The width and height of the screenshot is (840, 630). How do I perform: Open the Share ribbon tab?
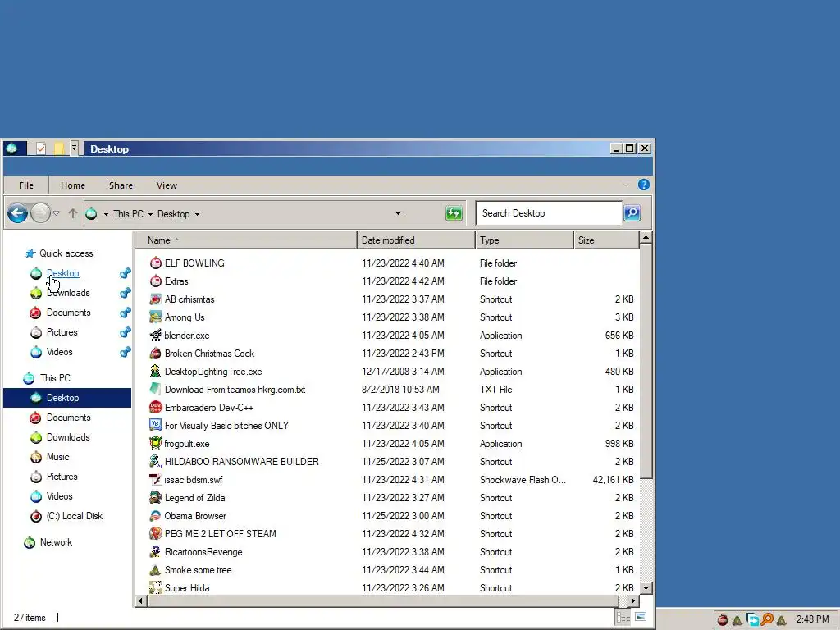click(121, 185)
